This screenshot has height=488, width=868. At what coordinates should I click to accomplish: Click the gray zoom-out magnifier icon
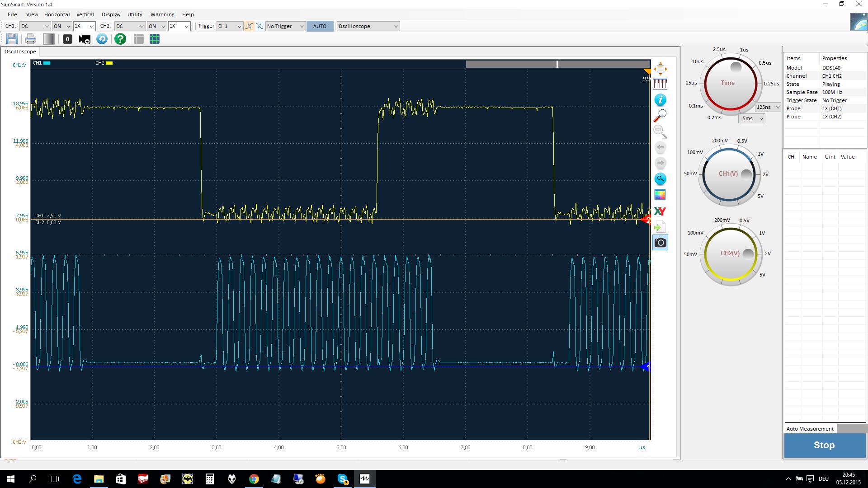[x=660, y=131]
